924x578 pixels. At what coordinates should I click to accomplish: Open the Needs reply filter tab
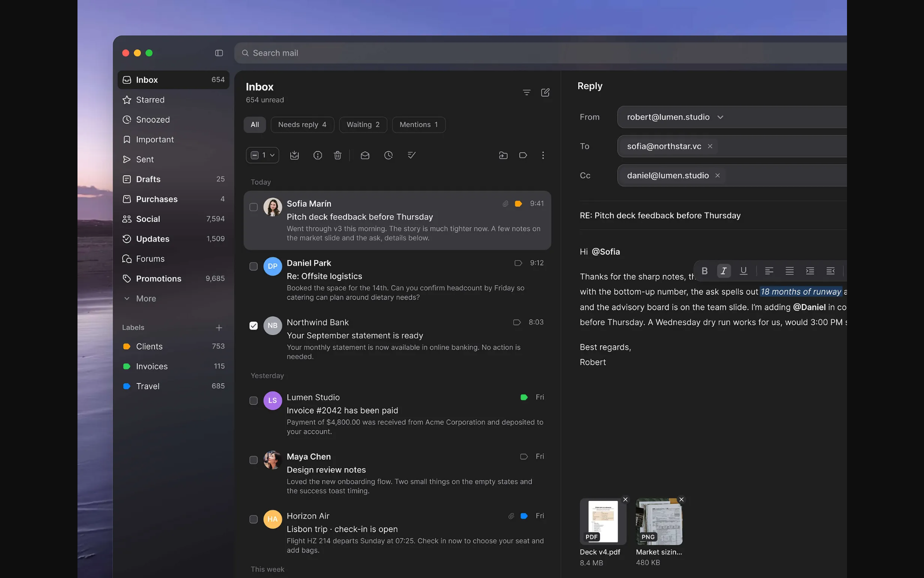tap(302, 125)
